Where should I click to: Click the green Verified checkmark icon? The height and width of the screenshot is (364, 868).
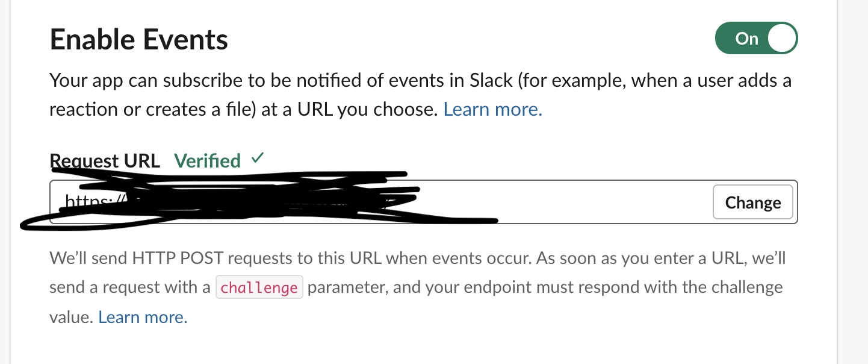pos(257,158)
